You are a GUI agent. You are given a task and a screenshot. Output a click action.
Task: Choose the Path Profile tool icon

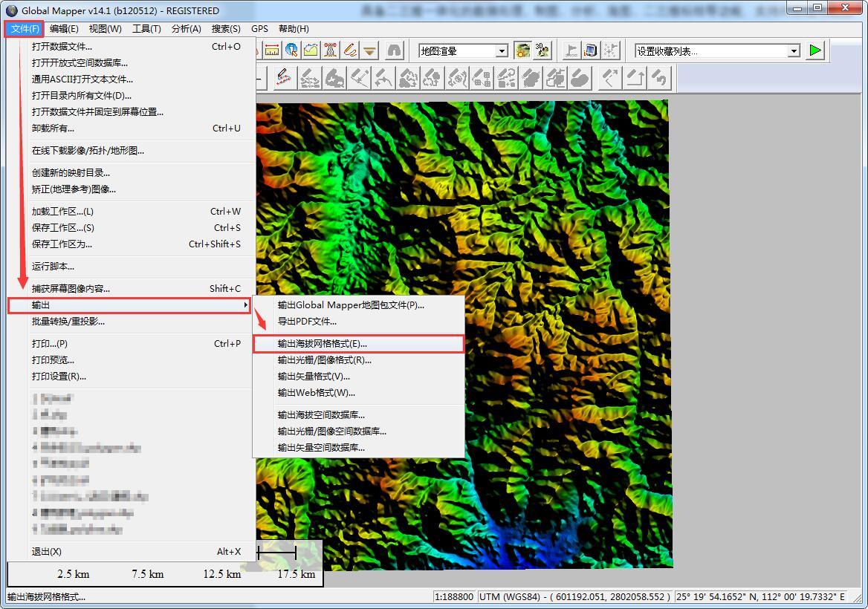[311, 51]
